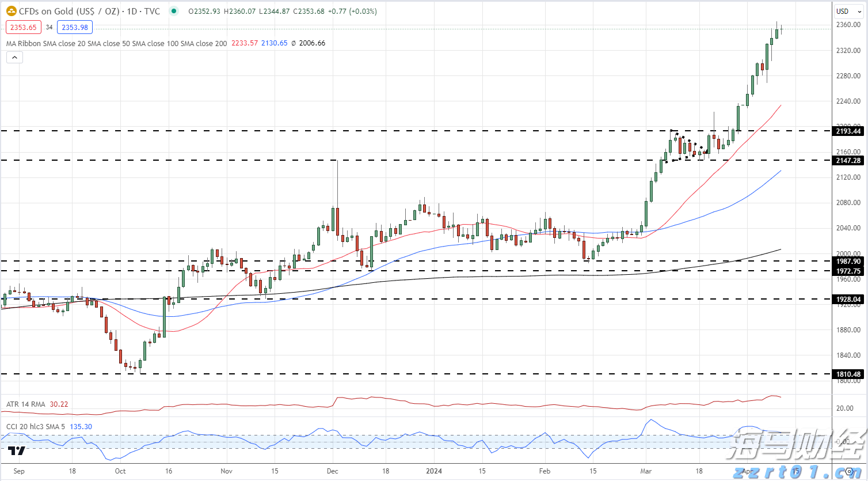868x481 pixels.
Task: Click the open price O2352.93
Action: (x=204, y=11)
